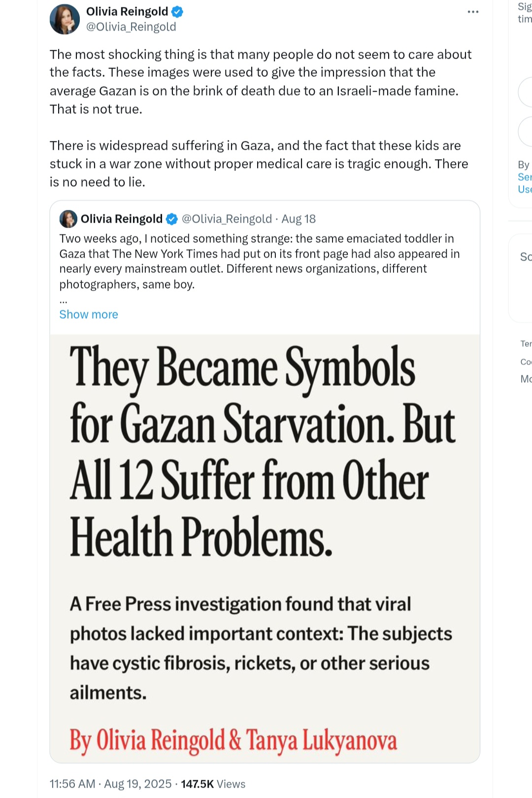This screenshot has width=532, height=798.
Task: Click the small avatar in the quoted tweet
Action: pyautogui.click(x=68, y=219)
